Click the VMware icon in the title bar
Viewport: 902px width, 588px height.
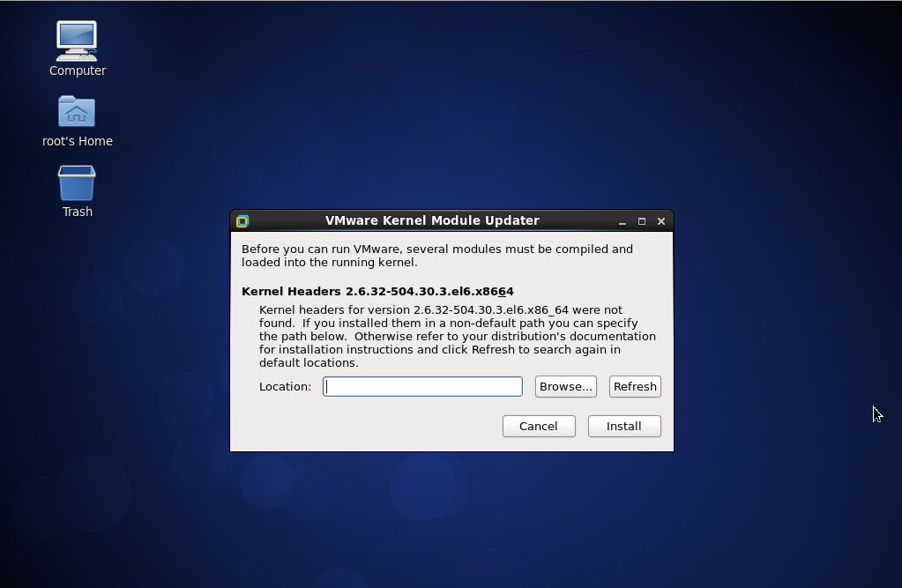click(242, 221)
